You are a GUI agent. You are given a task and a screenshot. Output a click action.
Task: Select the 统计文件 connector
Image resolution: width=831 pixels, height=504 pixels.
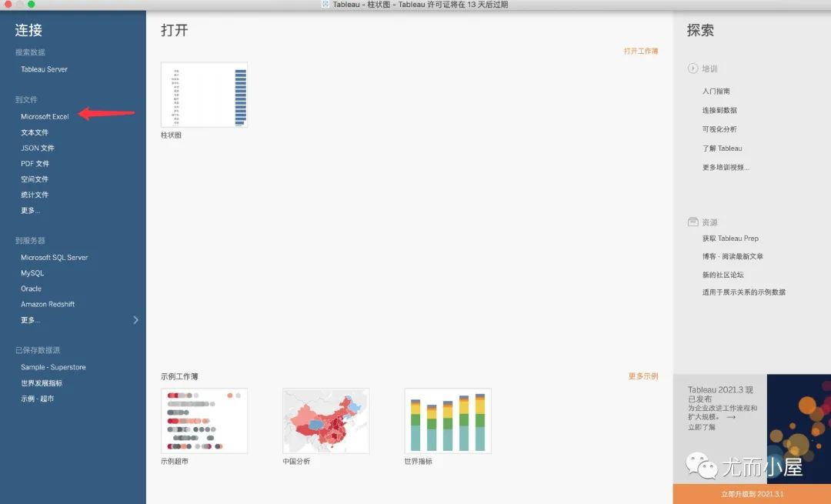pos(35,195)
